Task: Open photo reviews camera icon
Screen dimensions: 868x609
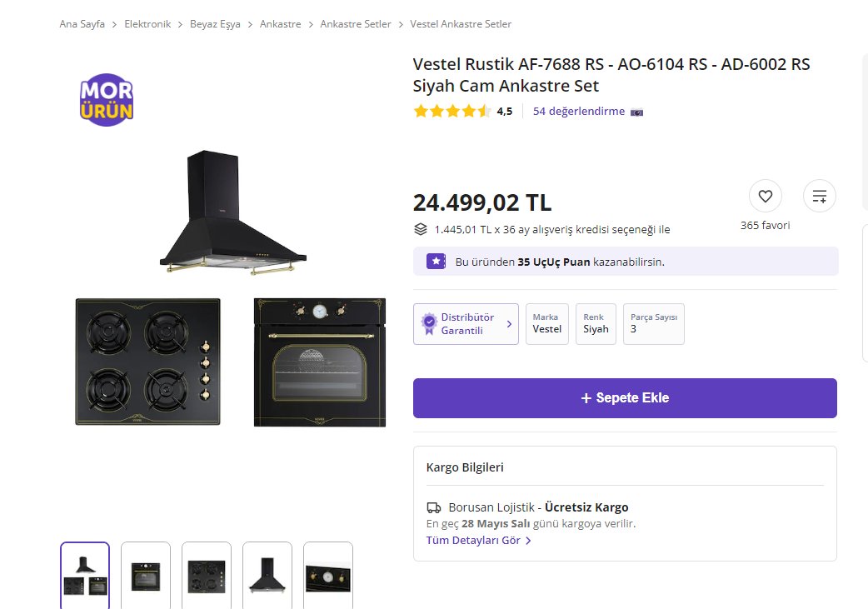Action: pyautogui.click(x=636, y=112)
